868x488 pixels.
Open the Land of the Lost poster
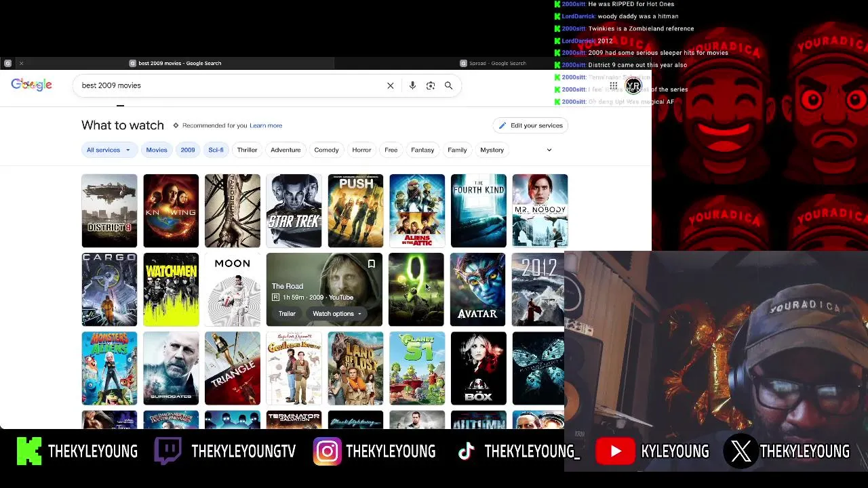pyautogui.click(x=355, y=368)
